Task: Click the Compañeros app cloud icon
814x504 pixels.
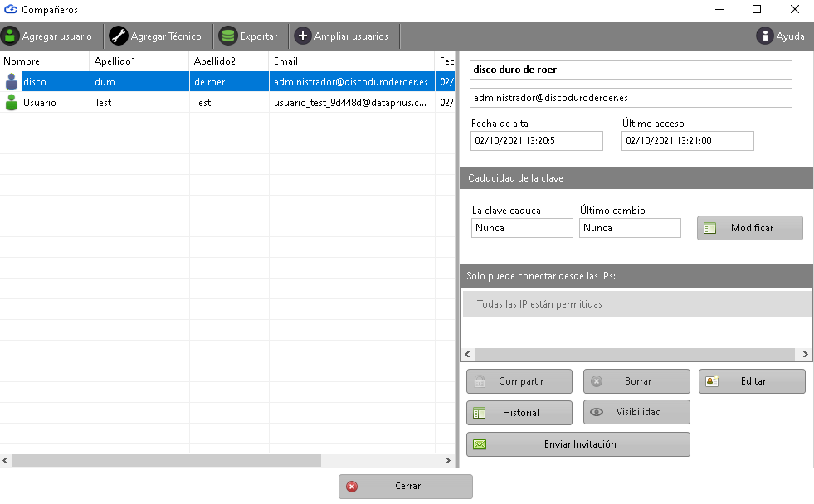Action: coord(11,9)
